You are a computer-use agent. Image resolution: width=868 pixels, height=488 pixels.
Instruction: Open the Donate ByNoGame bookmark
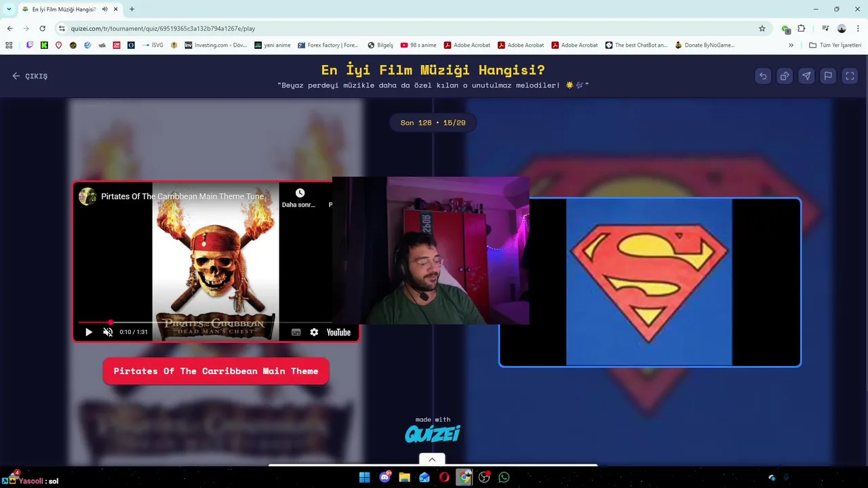click(x=705, y=45)
